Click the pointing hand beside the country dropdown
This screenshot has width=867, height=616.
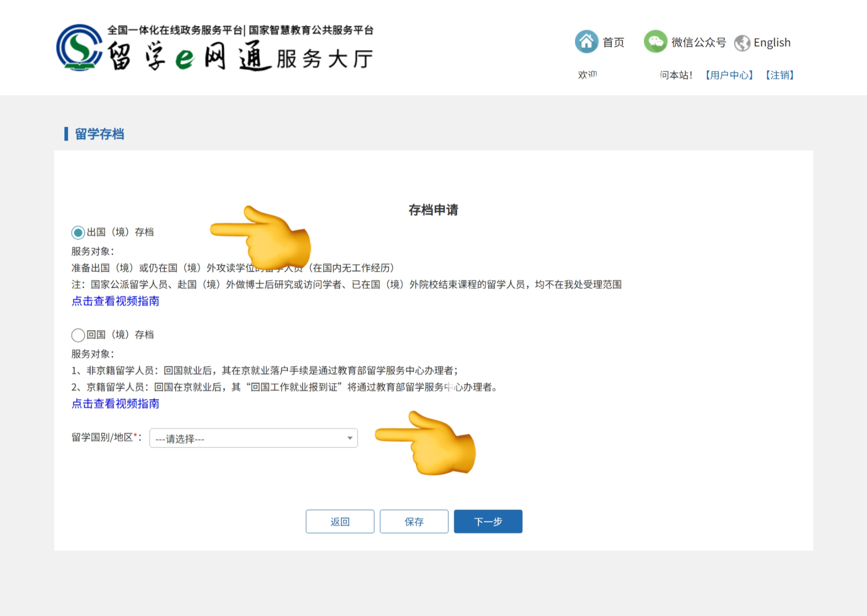(427, 443)
